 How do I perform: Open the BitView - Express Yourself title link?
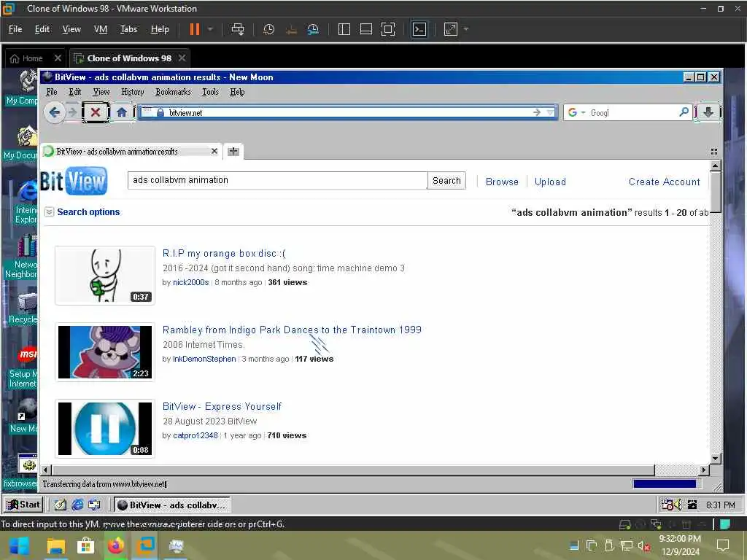point(222,407)
